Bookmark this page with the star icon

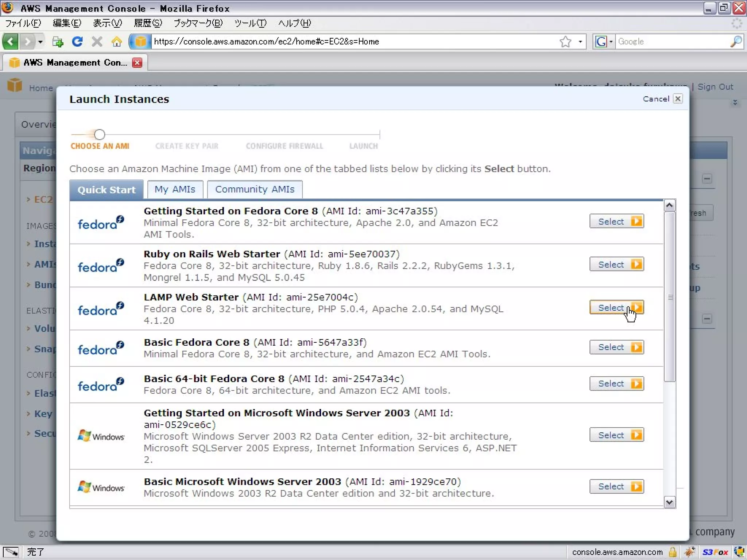point(565,42)
